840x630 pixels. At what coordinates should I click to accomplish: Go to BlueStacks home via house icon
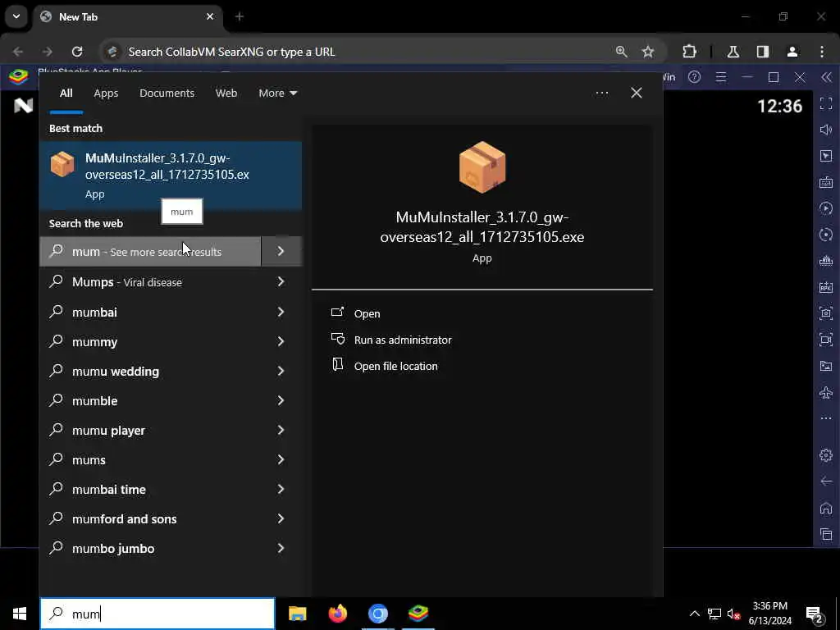[x=826, y=508]
